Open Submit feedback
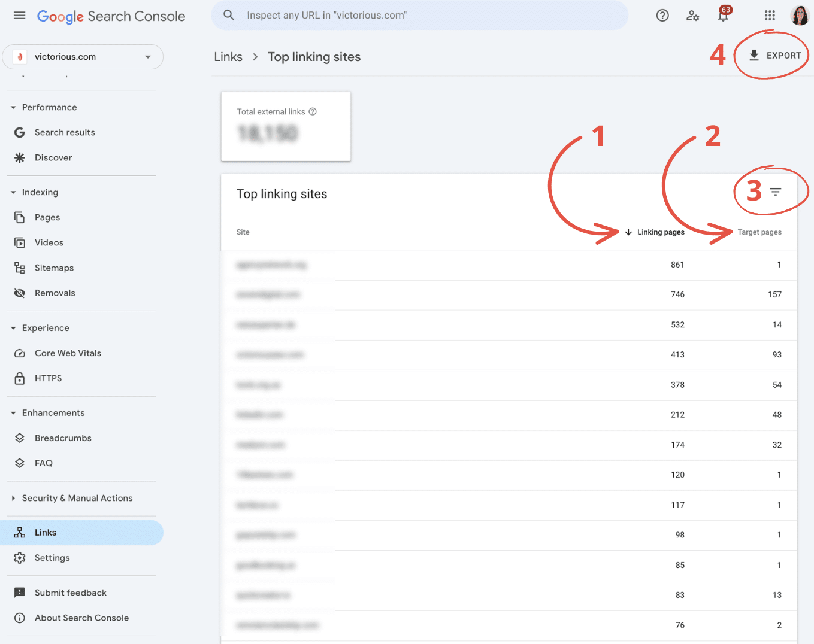 71,593
